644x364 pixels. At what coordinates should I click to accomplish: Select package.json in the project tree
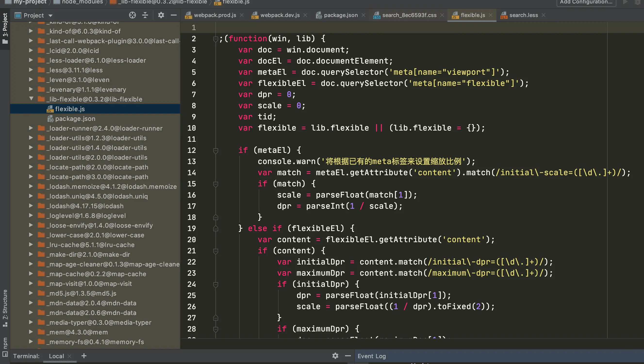(x=75, y=118)
